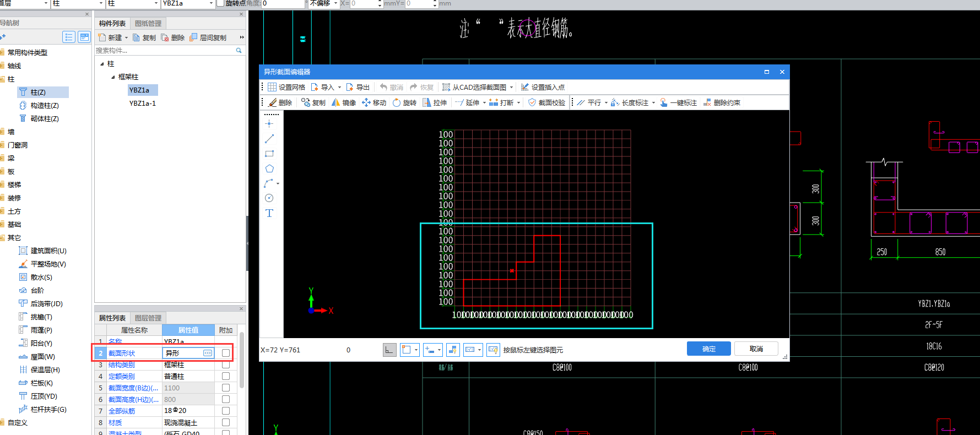Click 复制 in the section editor toolbar
The image size is (980, 435).
tap(313, 102)
